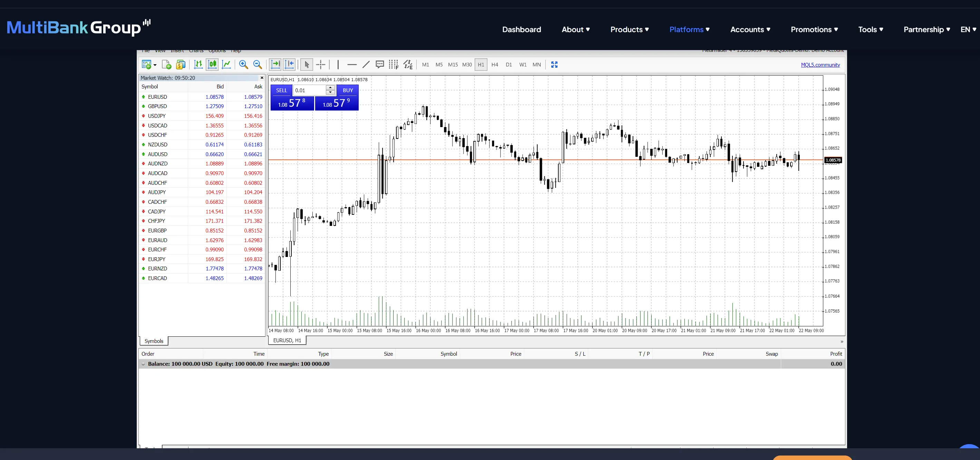
Task: Click the BUY button on chart
Action: (x=348, y=90)
